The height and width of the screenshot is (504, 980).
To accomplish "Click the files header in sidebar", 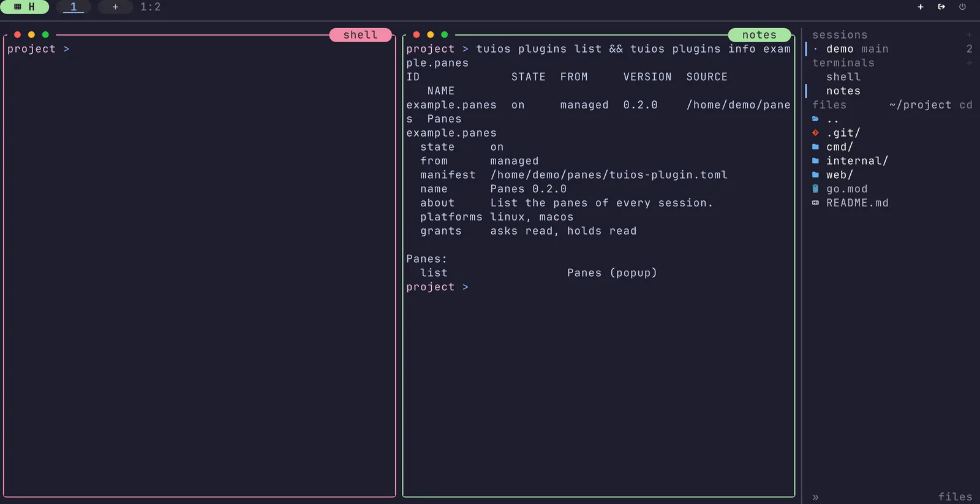I will click(829, 105).
